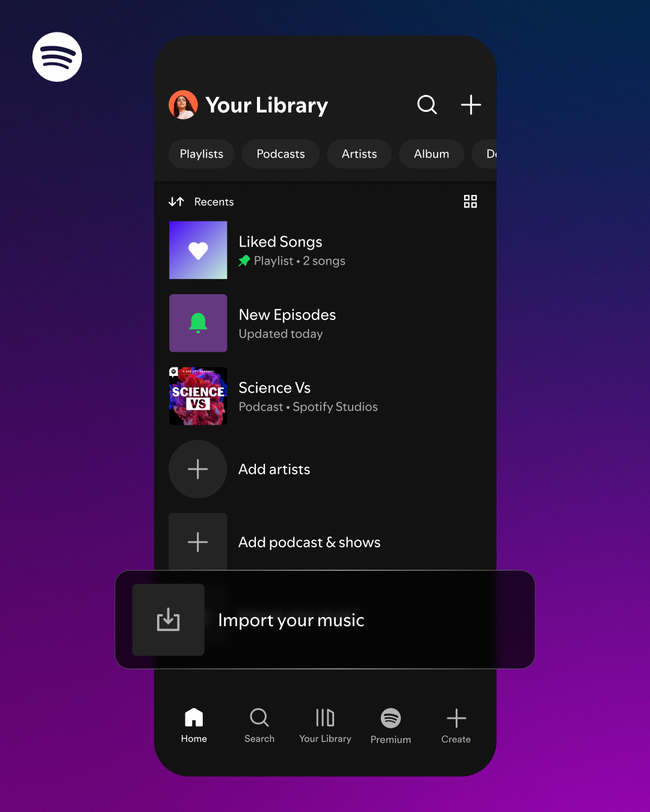
Task: Tap Add artists to follow new artists
Action: (x=274, y=469)
